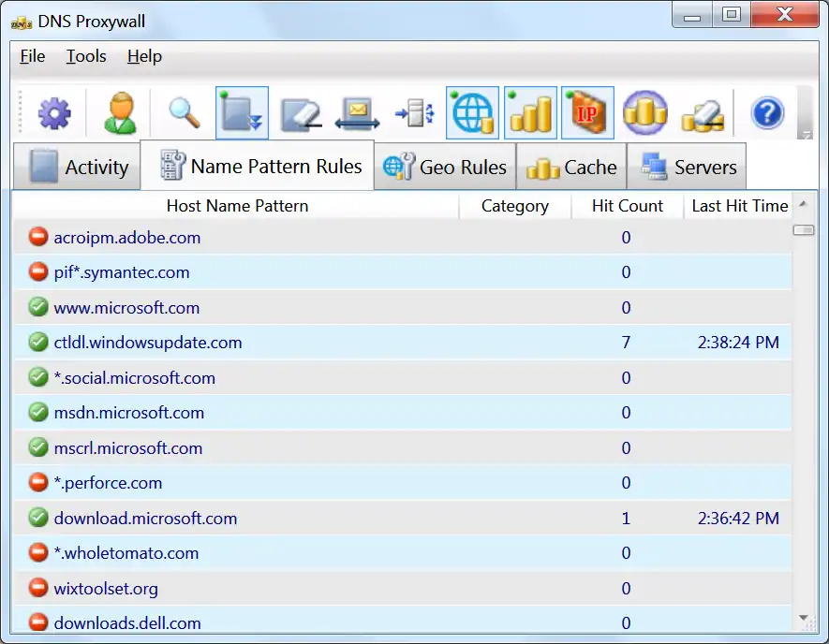This screenshot has height=644, width=829.
Task: Open the Cache tab
Action: (571, 167)
